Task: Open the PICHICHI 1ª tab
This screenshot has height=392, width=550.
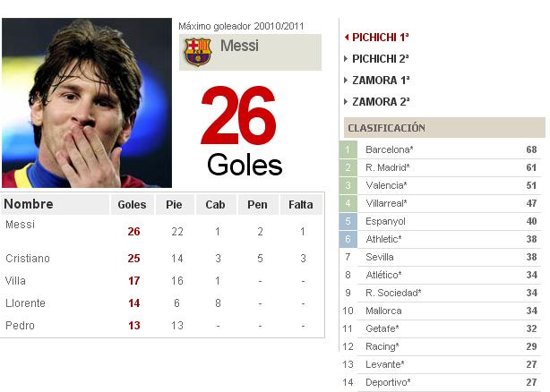Action: (380, 37)
